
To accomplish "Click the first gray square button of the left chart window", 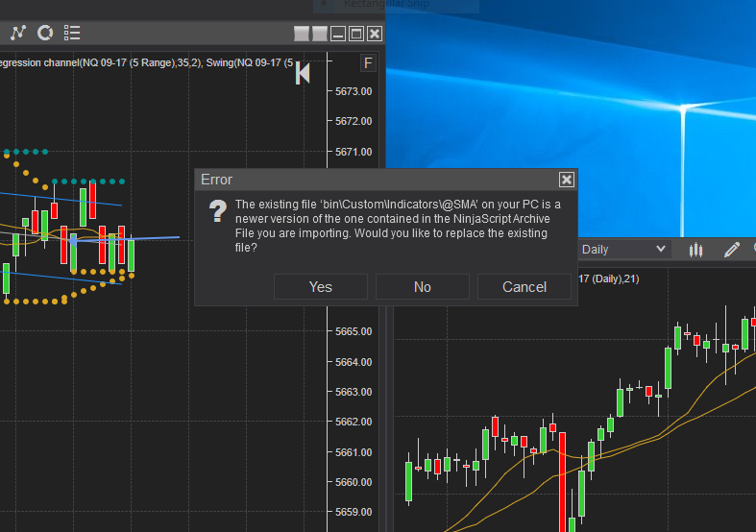I will pyautogui.click(x=302, y=34).
